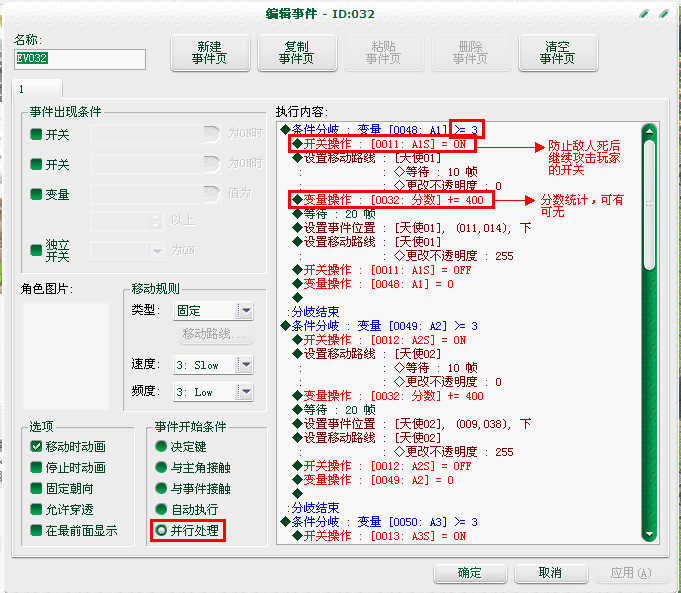Enable the 变量 condition checkbox

(36, 194)
